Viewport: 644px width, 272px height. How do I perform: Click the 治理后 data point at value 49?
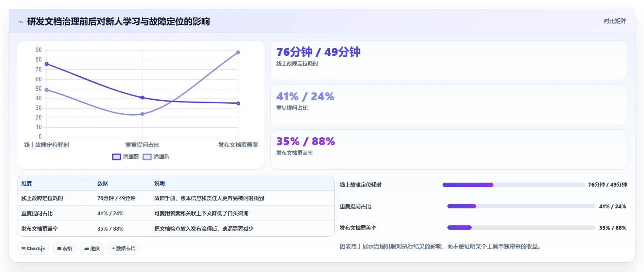point(47,90)
